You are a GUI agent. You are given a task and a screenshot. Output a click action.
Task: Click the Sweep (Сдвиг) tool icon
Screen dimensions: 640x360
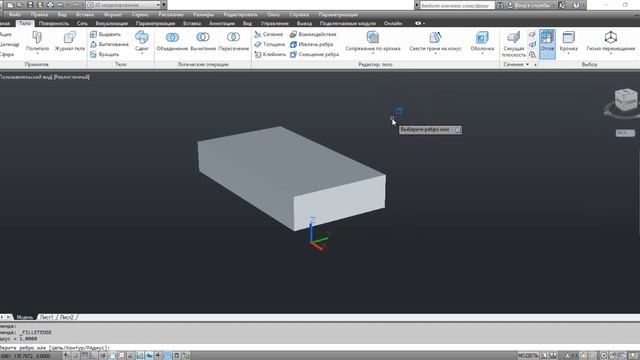point(142,38)
